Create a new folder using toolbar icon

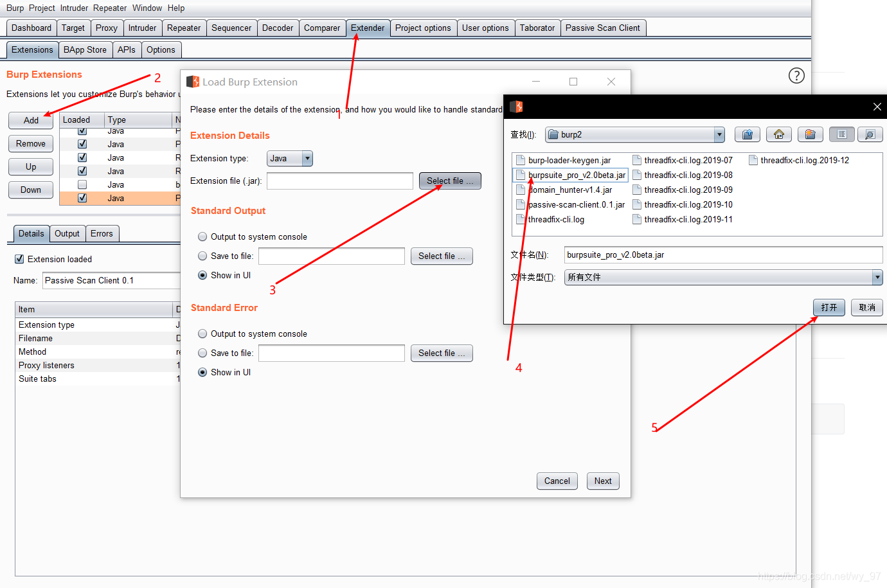point(810,134)
